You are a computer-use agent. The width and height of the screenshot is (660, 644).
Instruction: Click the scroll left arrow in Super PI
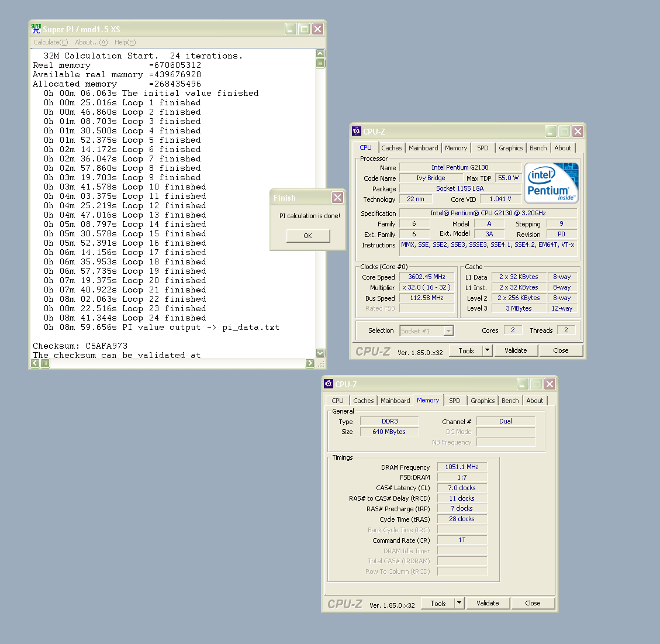pyautogui.click(x=35, y=363)
